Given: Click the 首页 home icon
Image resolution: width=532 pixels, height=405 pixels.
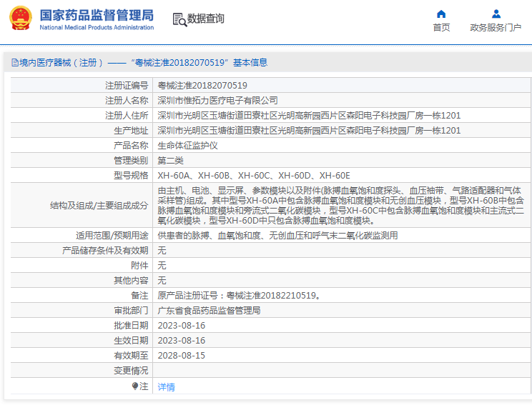Looking at the screenshot, I should 441,14.
